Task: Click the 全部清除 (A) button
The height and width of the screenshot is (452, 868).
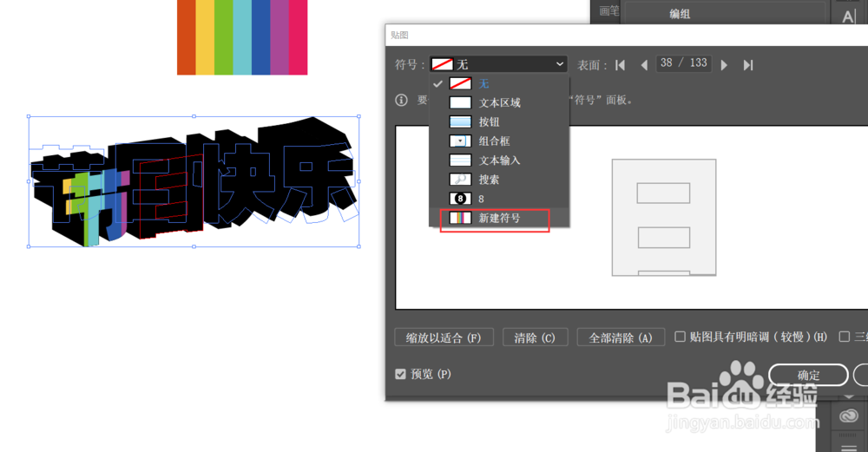Action: click(x=621, y=337)
